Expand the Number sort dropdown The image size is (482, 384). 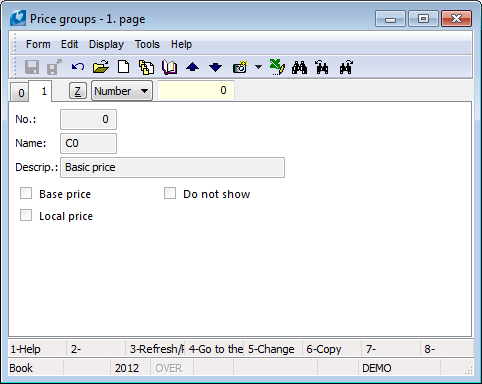pyautogui.click(x=122, y=91)
